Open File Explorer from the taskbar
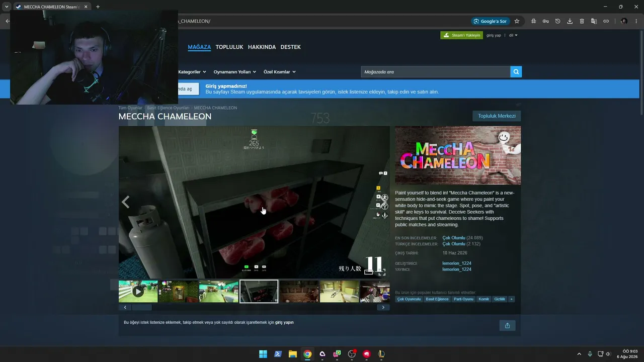Image resolution: width=644 pixels, height=362 pixels. tap(292, 354)
